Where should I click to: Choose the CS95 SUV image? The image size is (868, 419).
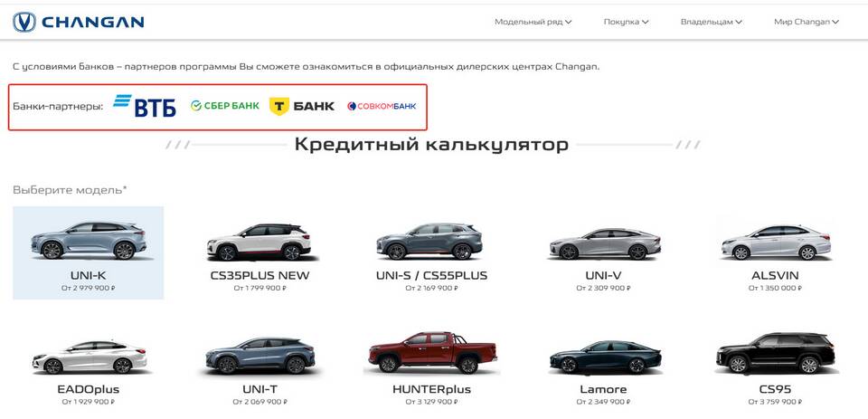776,354
